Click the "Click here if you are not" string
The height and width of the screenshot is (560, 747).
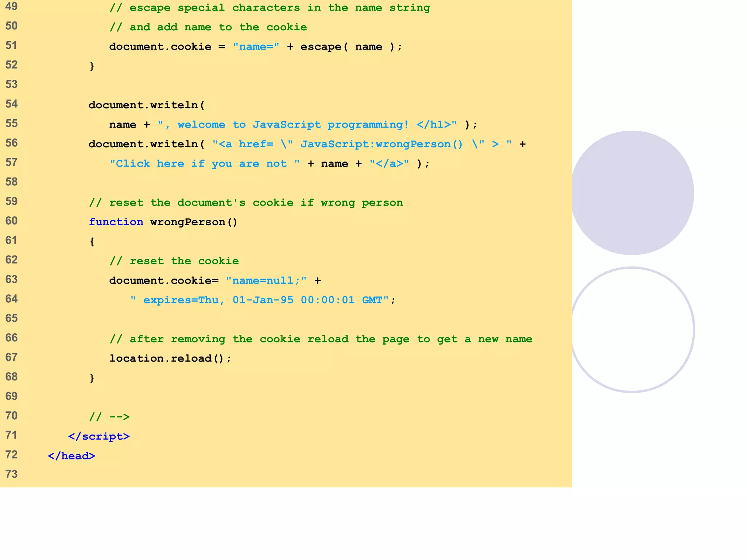205,164
